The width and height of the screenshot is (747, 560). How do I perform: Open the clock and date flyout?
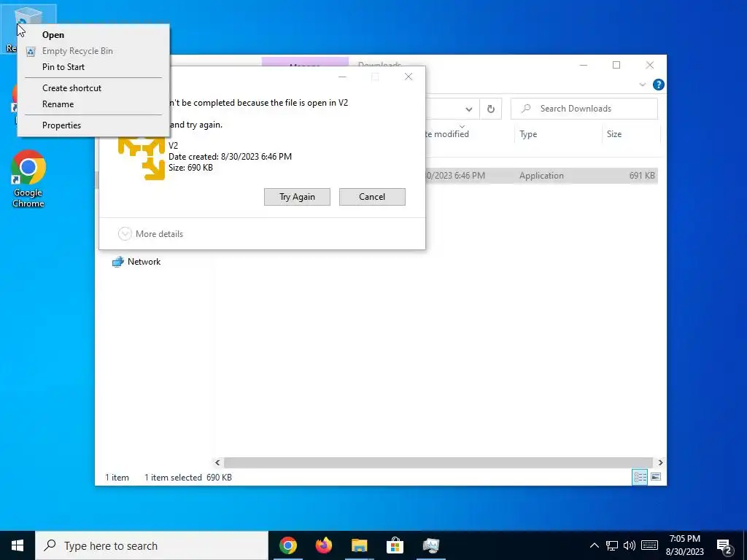[x=684, y=545]
